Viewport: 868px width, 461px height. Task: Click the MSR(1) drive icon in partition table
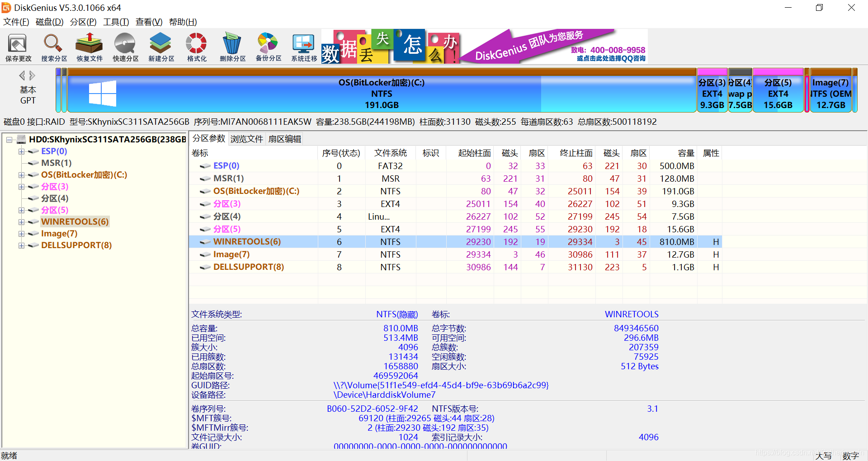click(x=205, y=179)
